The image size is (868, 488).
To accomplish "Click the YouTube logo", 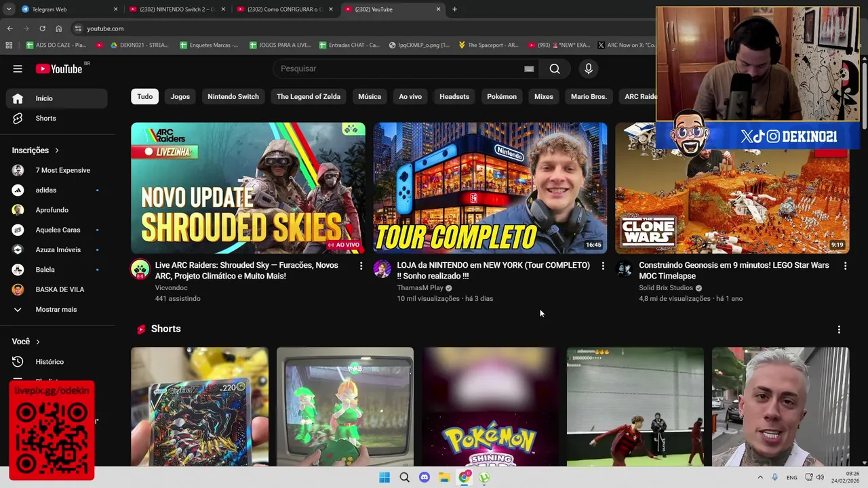I will pos(59,68).
